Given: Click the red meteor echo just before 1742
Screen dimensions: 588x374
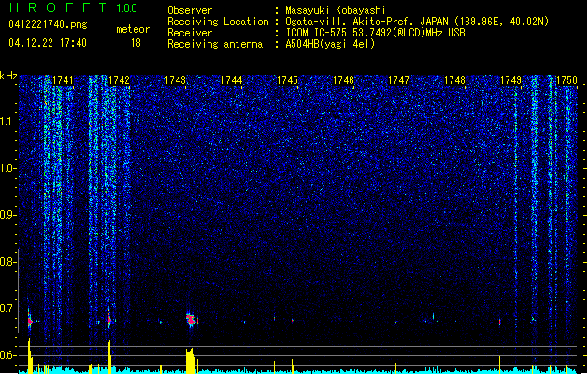Looking at the screenshot, I should pyautogui.click(x=109, y=320).
